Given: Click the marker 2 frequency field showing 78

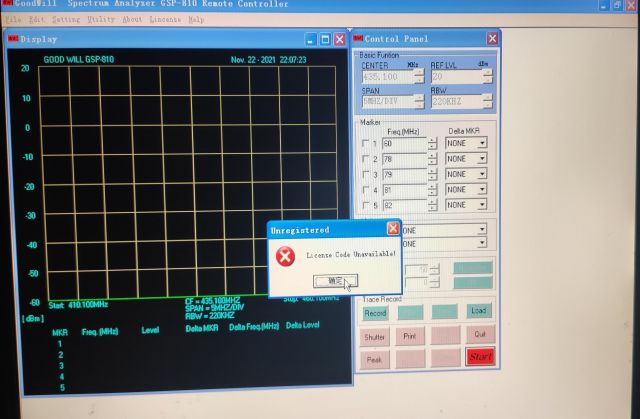Looking at the screenshot, I should (x=404, y=159).
